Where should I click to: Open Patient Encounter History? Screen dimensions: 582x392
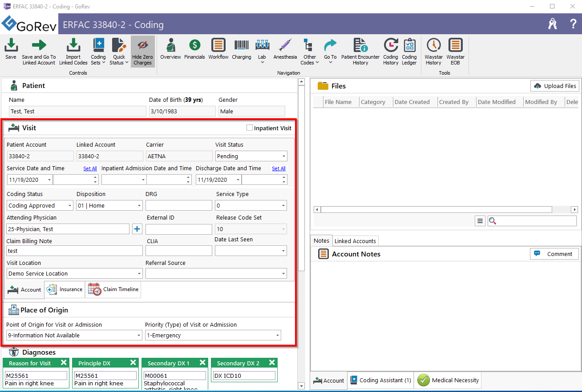[360, 52]
